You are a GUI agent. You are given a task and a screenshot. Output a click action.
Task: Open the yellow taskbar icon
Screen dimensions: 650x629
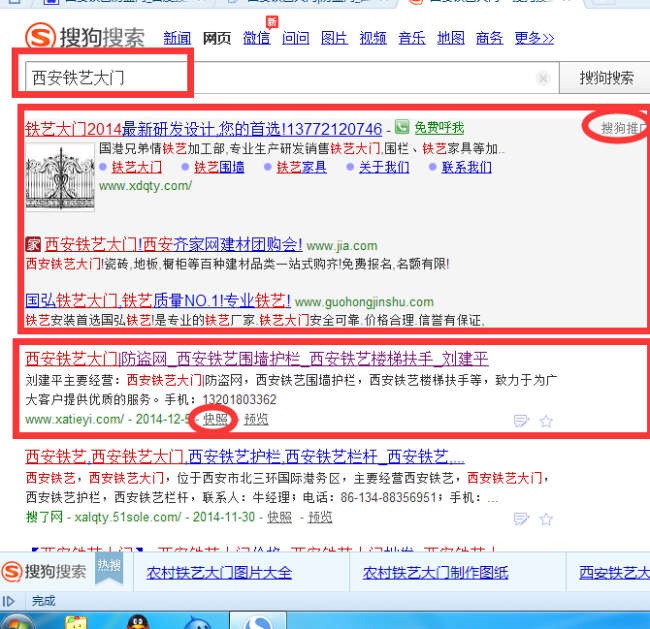[76, 623]
